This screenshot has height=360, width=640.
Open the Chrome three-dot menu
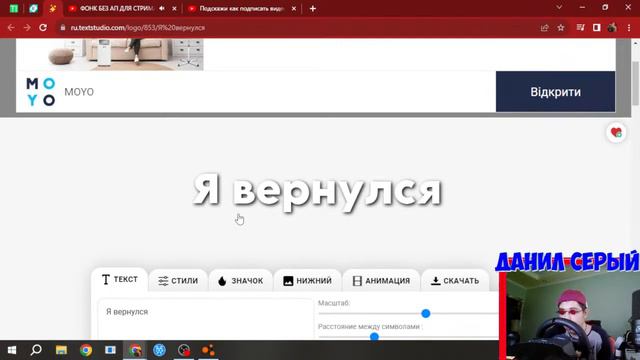pyautogui.click(x=629, y=28)
